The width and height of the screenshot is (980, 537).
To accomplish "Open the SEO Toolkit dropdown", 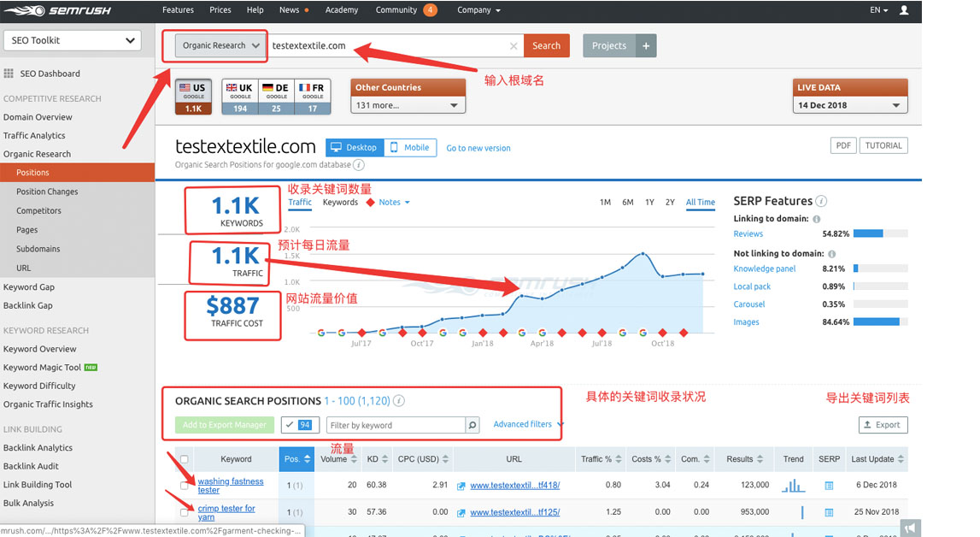I will coord(73,40).
